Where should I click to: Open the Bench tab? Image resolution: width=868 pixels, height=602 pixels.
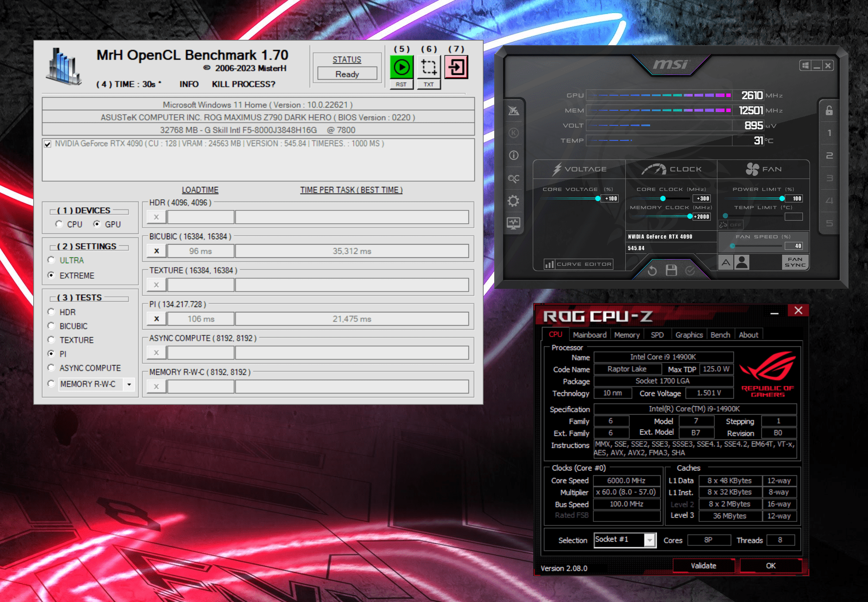pos(720,335)
